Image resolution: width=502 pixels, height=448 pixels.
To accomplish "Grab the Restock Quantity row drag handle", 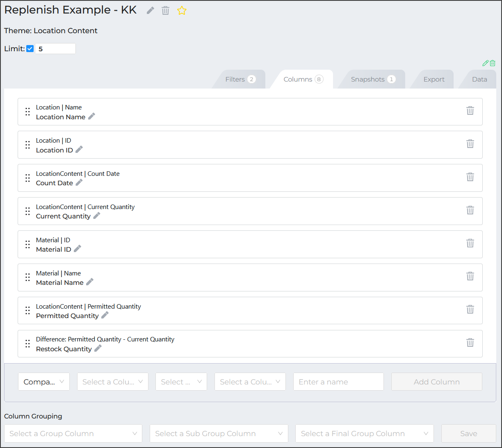I will coord(27,343).
